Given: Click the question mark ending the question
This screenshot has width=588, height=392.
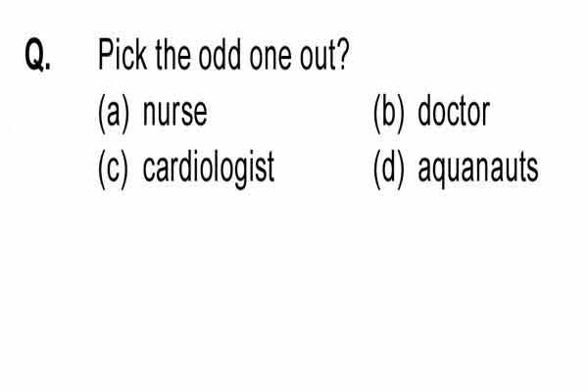Looking at the screenshot, I should coord(343,54).
